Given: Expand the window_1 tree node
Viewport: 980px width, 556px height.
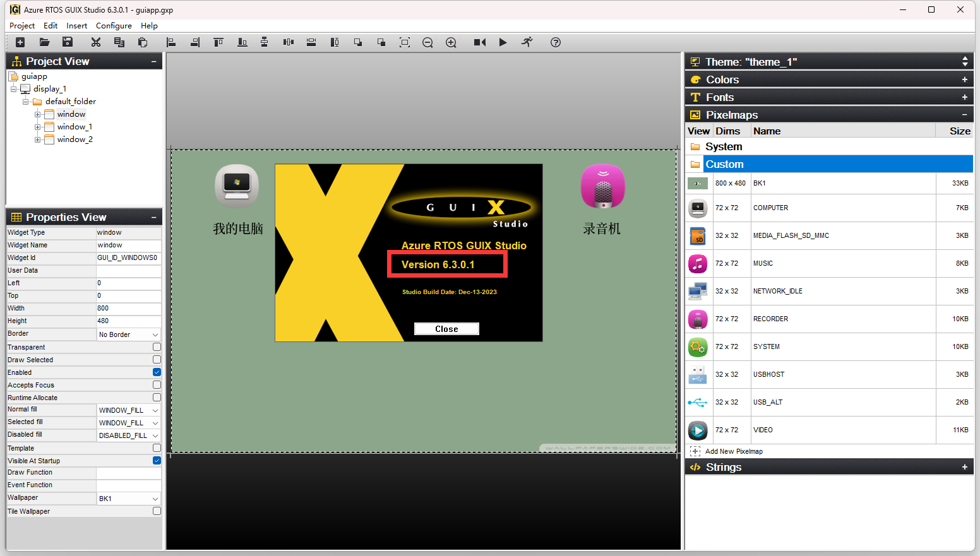Looking at the screenshot, I should (x=38, y=127).
